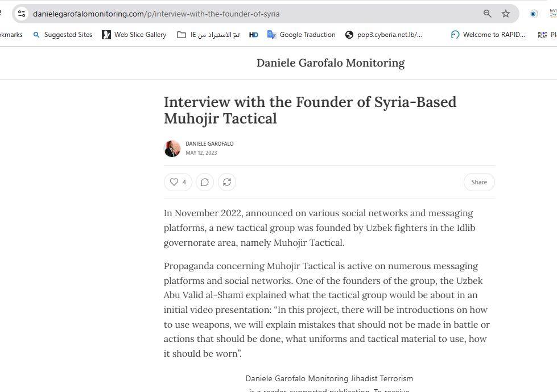Image resolution: width=557 pixels, height=392 pixels.
Task: Open the HD bookmark icon
Action: click(x=254, y=35)
